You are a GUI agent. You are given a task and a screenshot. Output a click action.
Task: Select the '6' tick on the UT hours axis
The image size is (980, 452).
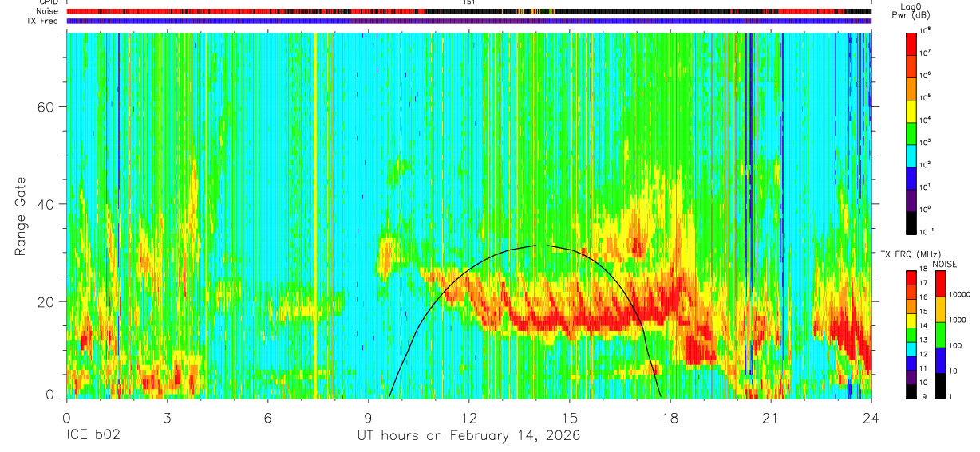point(267,418)
